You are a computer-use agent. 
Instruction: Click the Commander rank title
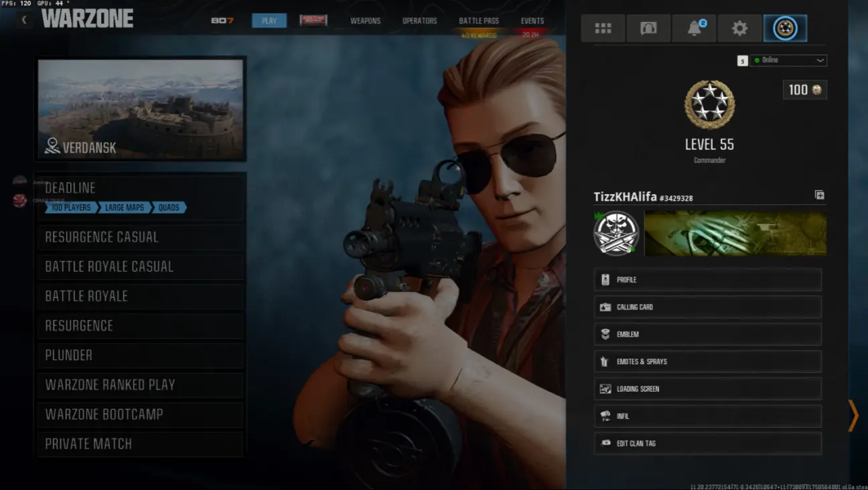tap(709, 161)
